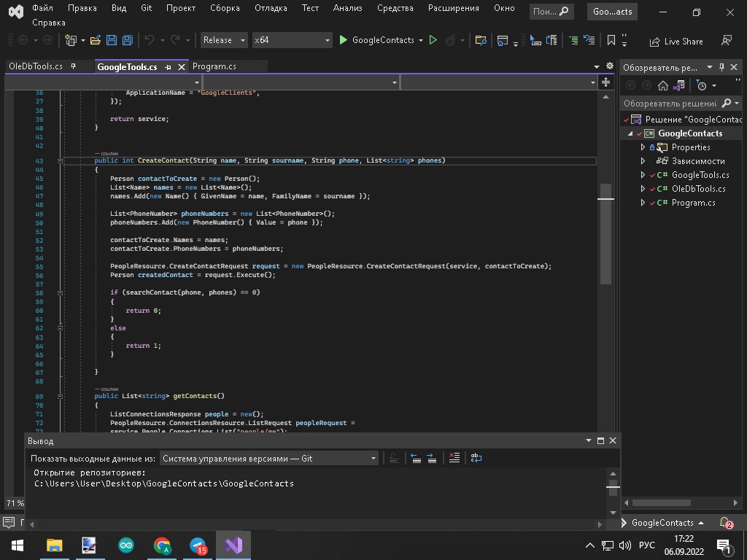Click the Home icon in Solution Explorer
The image size is (747, 560).
[662, 85]
